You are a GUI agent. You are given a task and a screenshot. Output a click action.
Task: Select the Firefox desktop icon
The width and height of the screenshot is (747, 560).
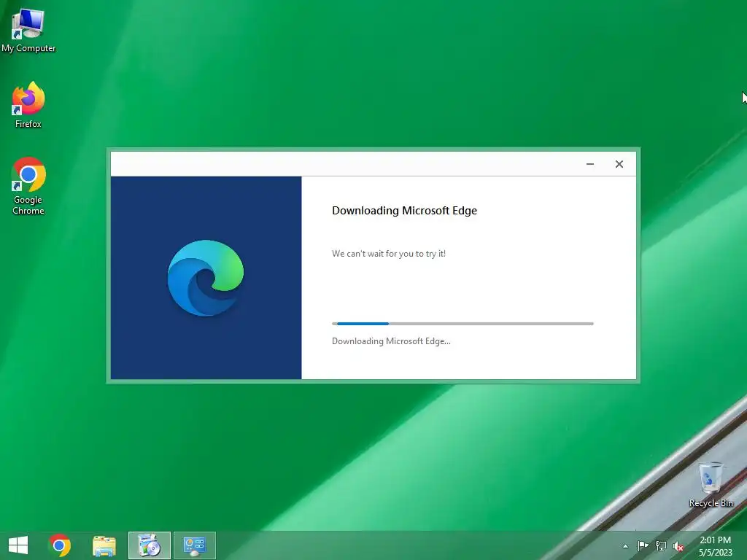click(x=28, y=105)
